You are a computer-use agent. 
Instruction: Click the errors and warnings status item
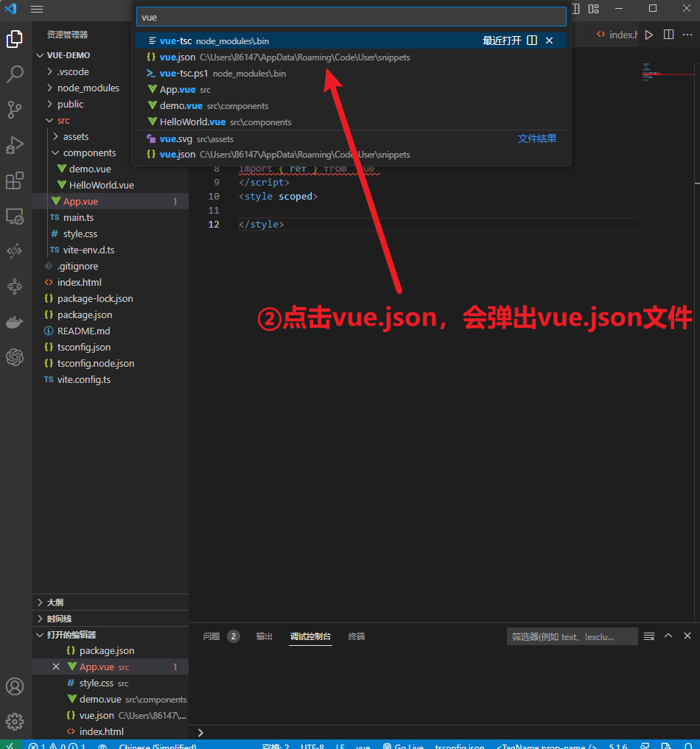click(57, 745)
